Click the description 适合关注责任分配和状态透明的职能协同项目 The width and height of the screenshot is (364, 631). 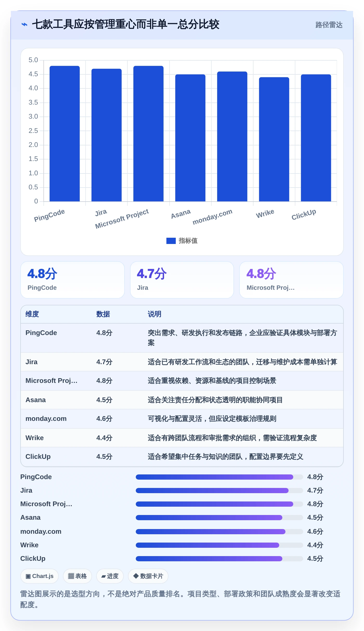(x=215, y=400)
